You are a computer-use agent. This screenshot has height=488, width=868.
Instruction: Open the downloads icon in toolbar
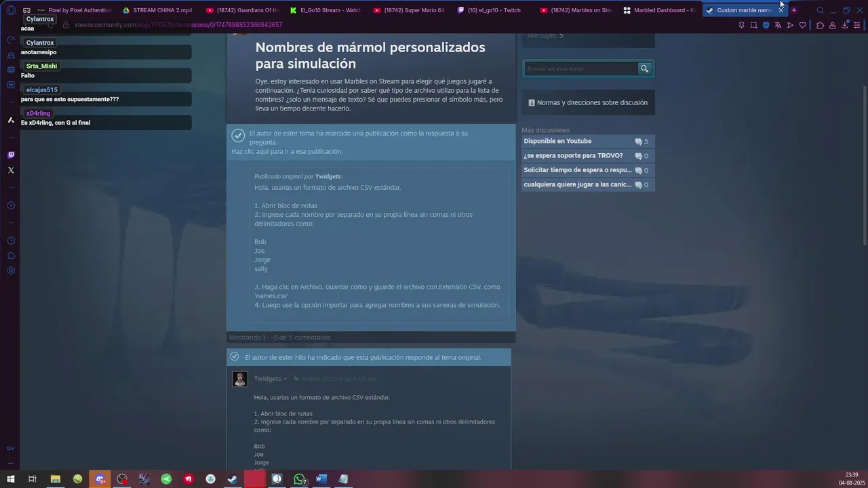click(x=845, y=25)
